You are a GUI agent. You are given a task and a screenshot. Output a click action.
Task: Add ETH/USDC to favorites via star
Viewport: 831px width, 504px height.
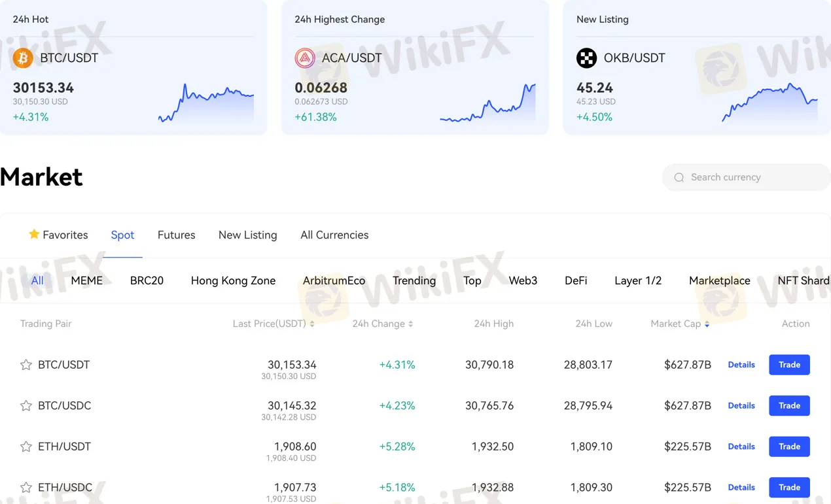(x=26, y=488)
